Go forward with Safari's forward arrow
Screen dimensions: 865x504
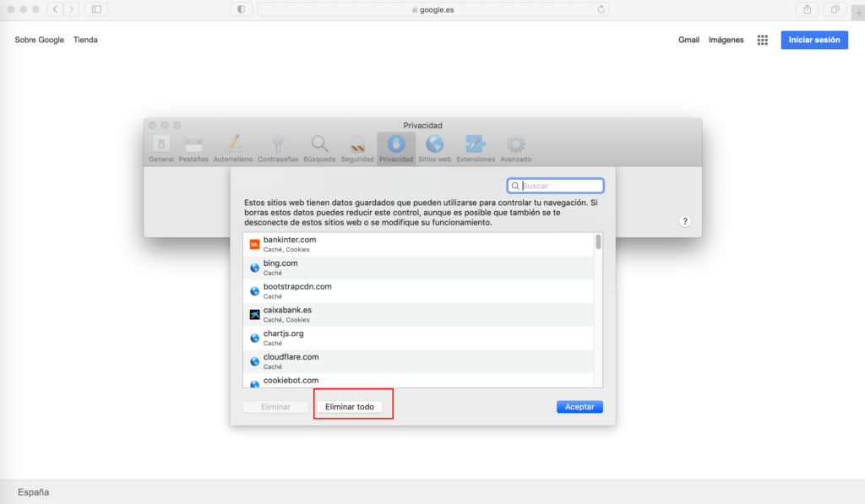[71, 9]
